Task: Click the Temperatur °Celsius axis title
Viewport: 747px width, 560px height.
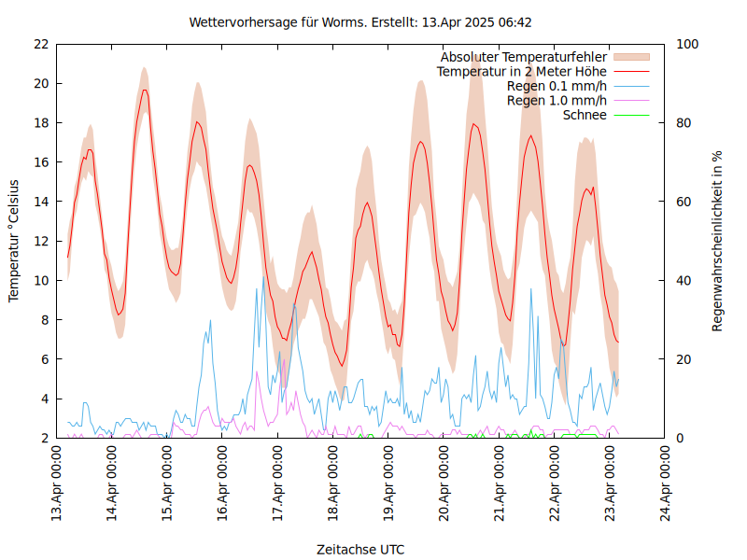Action: coord(14,241)
